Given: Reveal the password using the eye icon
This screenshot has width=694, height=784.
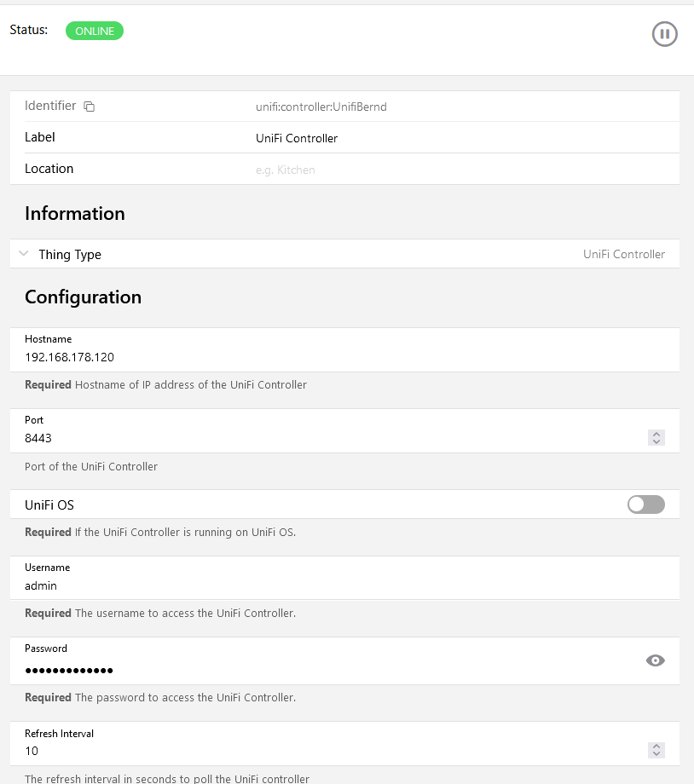Looking at the screenshot, I should [x=655, y=660].
